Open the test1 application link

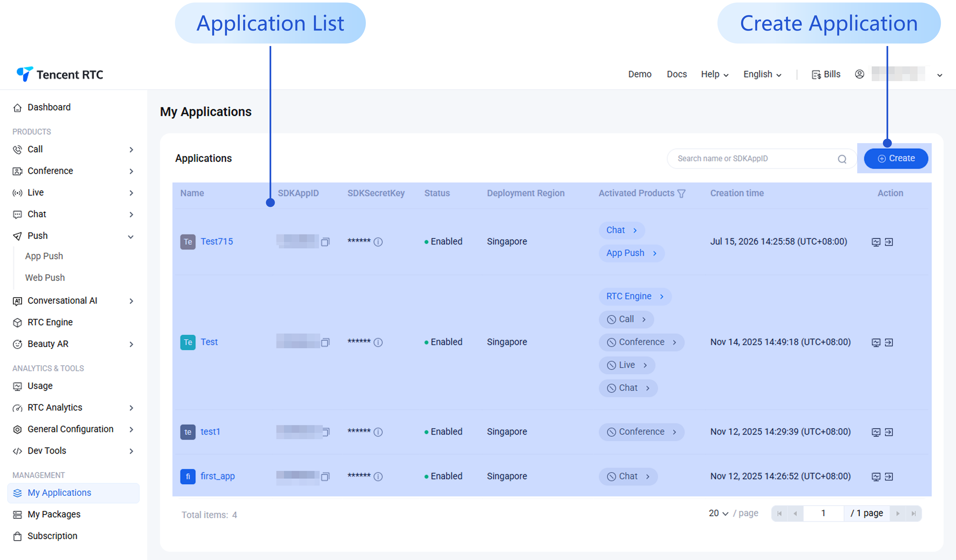pos(210,432)
